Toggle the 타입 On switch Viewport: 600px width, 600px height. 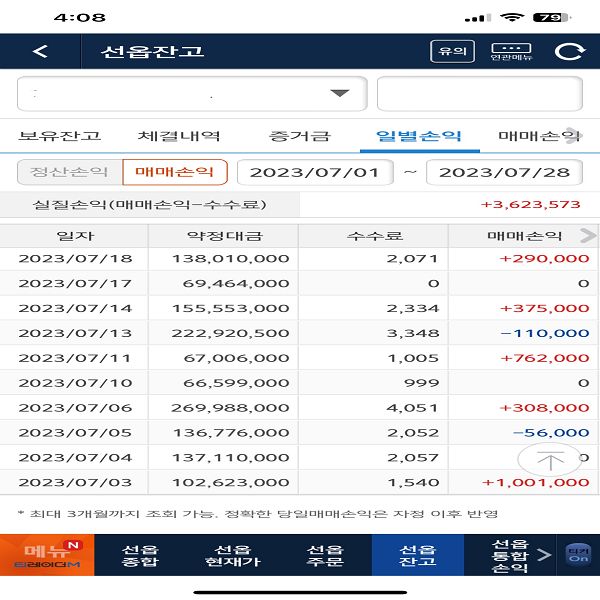(576, 555)
